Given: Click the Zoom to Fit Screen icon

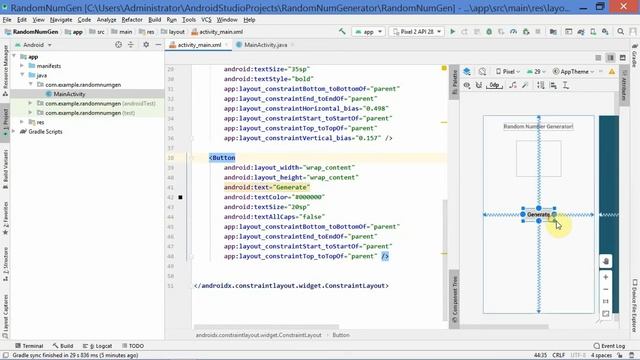Looking at the screenshot, I should coord(606,313).
